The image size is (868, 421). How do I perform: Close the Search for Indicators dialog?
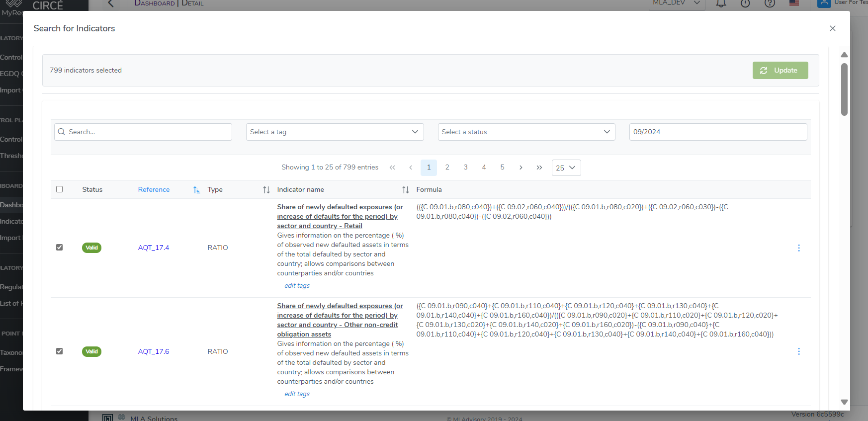(833, 28)
